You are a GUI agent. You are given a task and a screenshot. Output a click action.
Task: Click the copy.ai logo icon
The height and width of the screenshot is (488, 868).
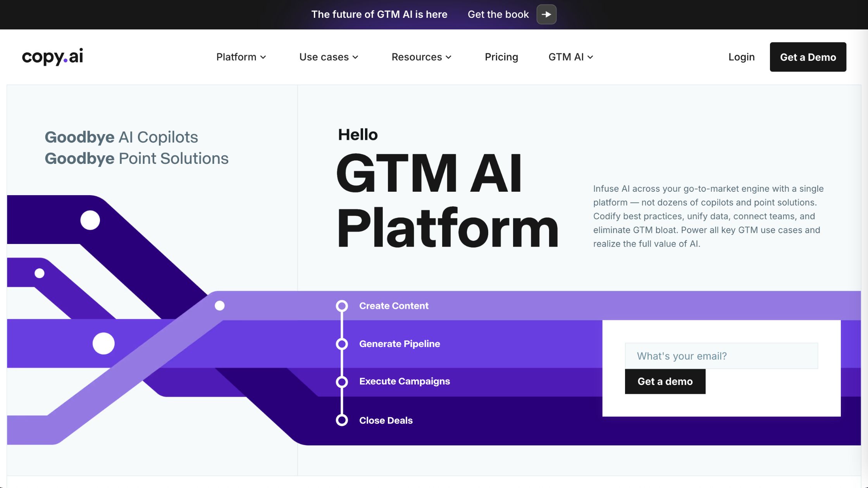52,57
